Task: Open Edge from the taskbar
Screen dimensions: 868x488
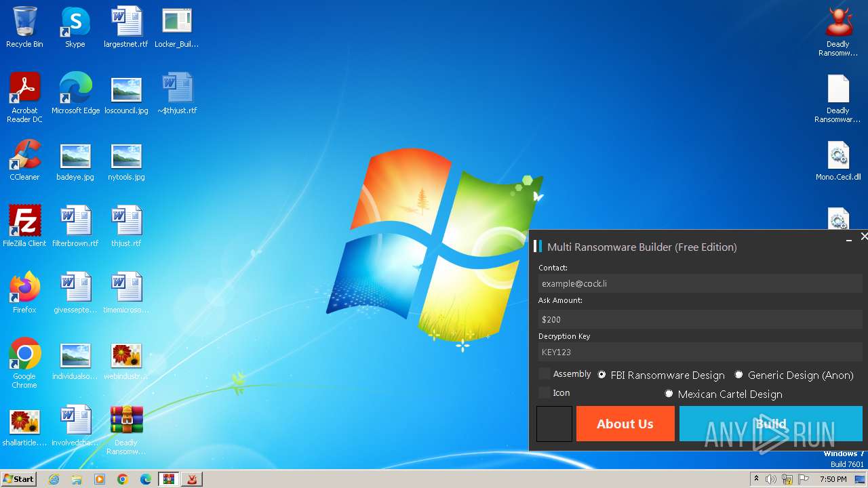Action: 146,479
